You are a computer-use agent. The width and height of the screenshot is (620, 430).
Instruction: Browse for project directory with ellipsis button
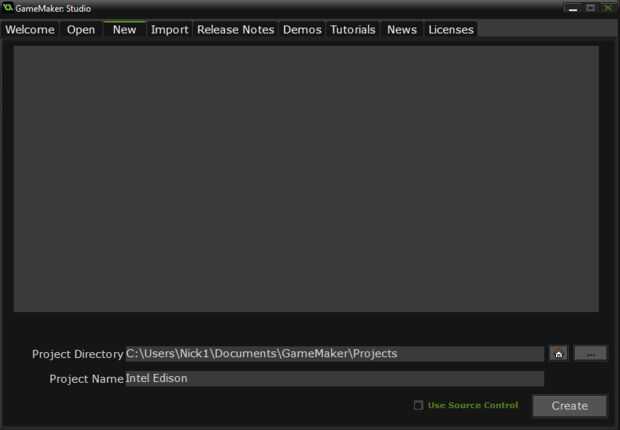(590, 353)
